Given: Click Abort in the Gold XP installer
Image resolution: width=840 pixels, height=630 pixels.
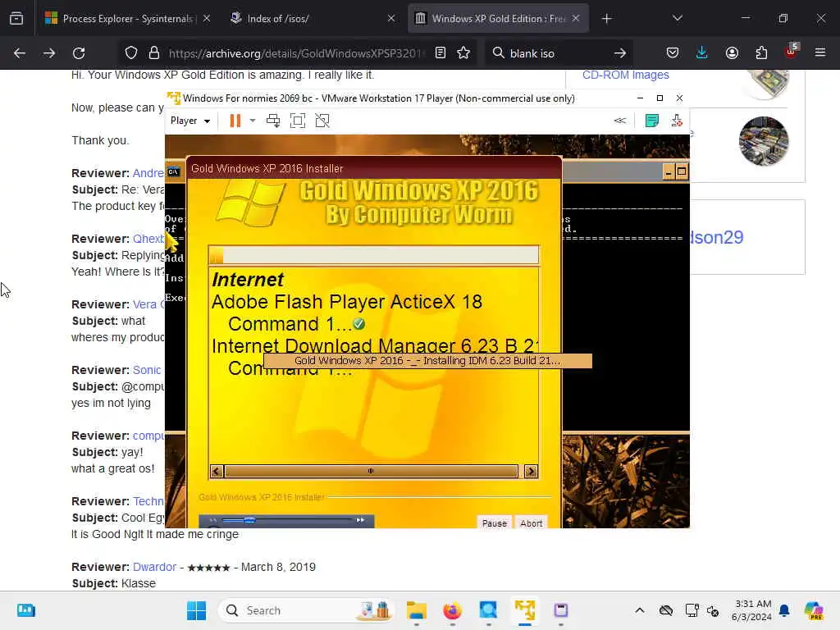Looking at the screenshot, I should coord(531,523).
